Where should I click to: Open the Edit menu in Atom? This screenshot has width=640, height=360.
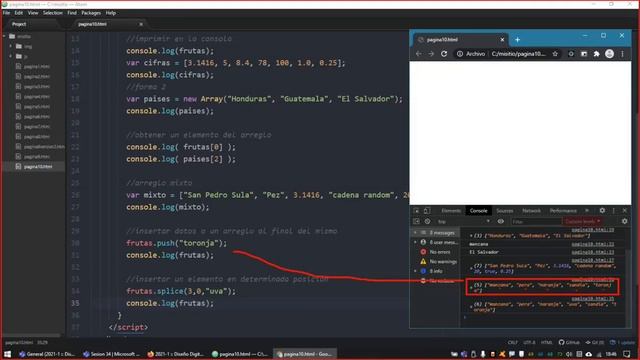pyautogui.click(x=19, y=13)
